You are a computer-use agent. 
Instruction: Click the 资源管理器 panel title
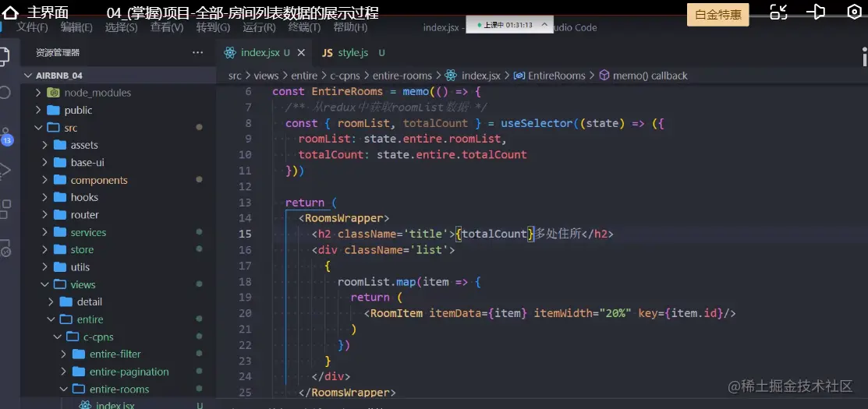pyautogui.click(x=58, y=52)
